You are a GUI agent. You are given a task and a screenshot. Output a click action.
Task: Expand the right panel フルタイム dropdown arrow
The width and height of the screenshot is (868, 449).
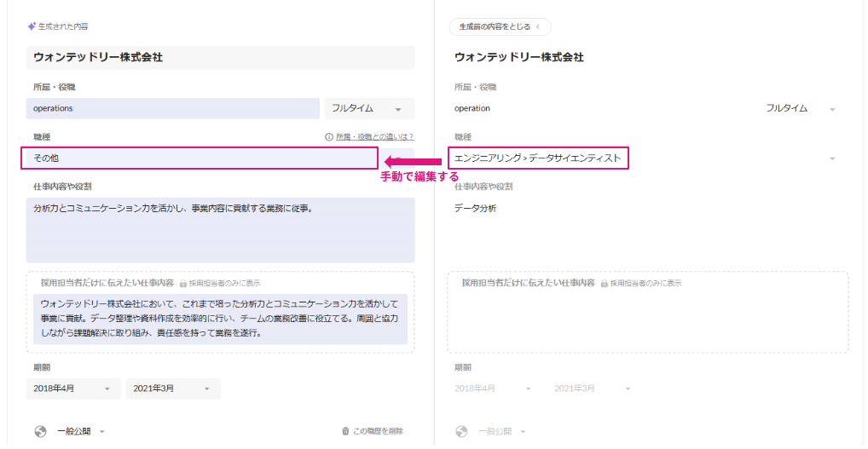(832, 109)
